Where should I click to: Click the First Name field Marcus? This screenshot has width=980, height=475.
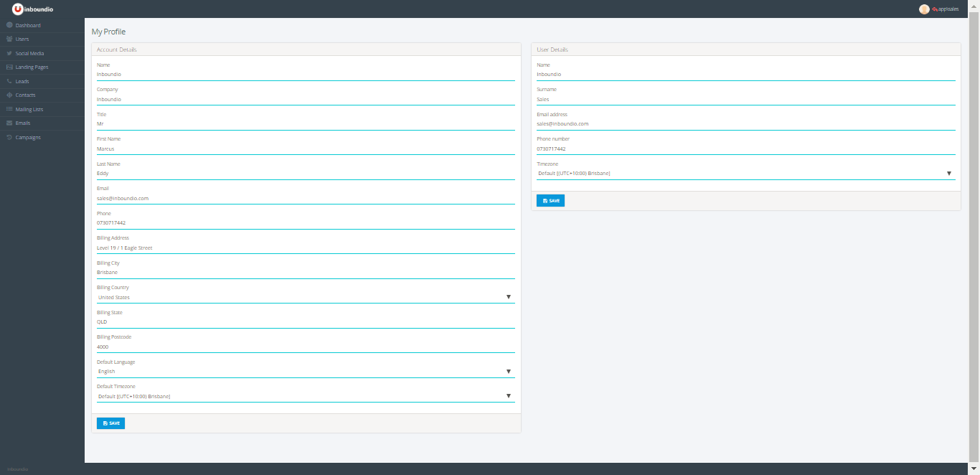tap(306, 149)
